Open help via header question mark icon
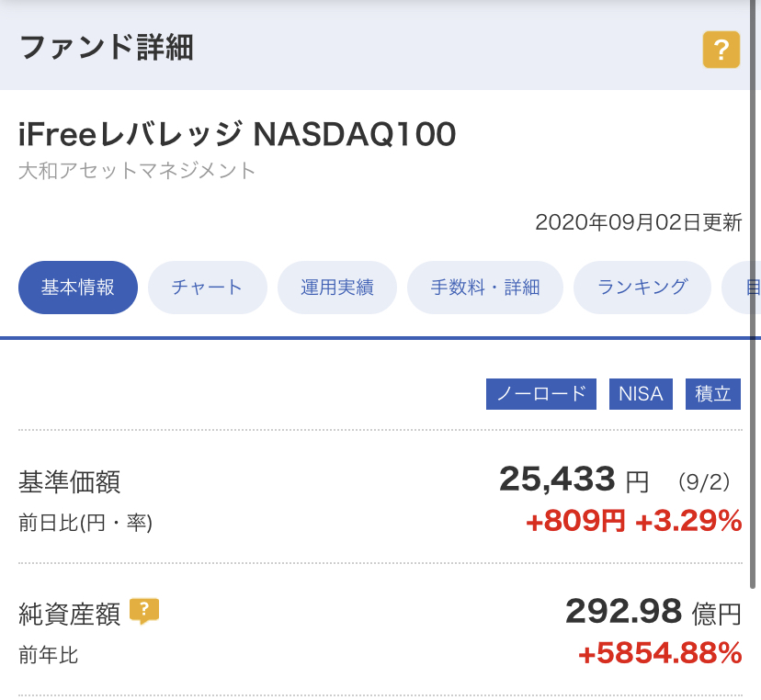The height and width of the screenshot is (700, 761). pos(721,50)
